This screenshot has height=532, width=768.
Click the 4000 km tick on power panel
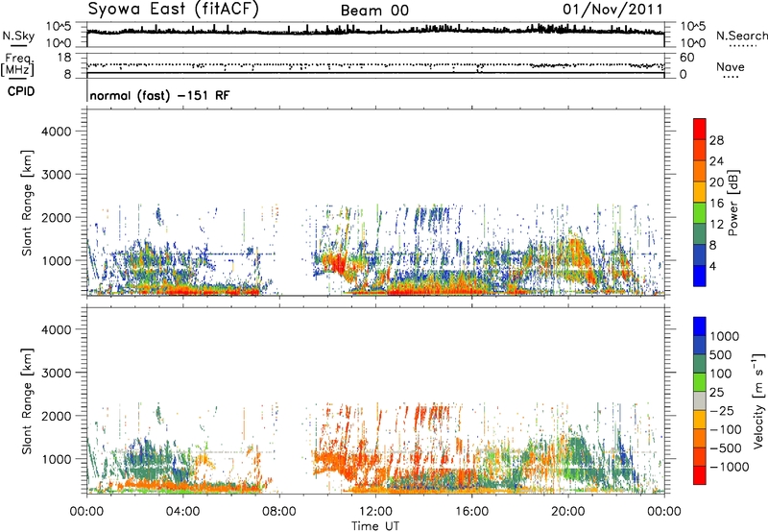57,132
